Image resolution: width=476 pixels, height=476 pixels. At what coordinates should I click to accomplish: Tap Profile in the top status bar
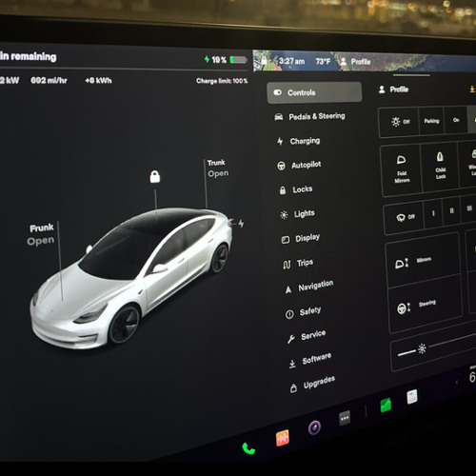(x=355, y=61)
